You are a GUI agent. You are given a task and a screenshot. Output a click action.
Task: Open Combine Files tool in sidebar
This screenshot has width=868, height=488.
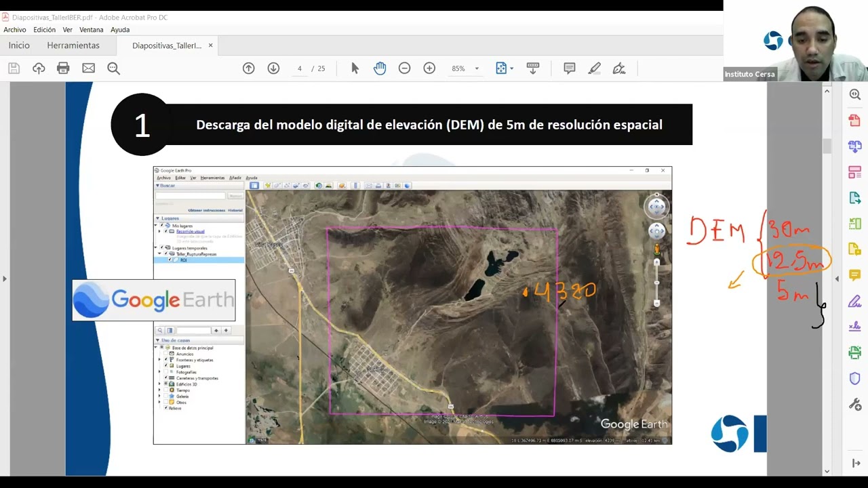coord(855,146)
